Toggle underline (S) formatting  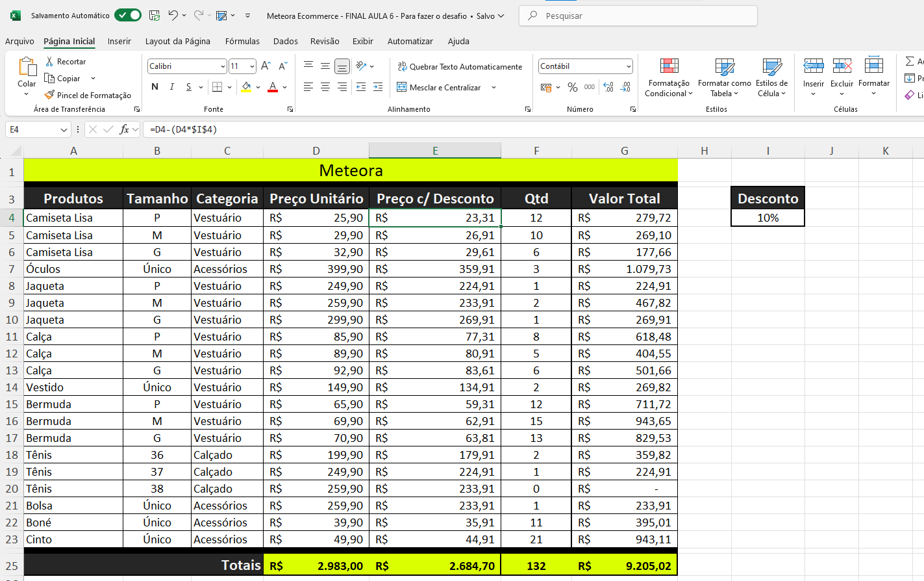[x=188, y=87]
